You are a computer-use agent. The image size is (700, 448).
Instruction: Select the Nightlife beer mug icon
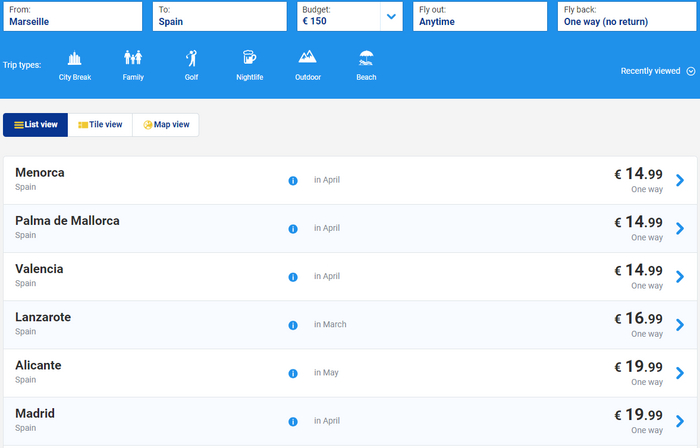click(249, 59)
